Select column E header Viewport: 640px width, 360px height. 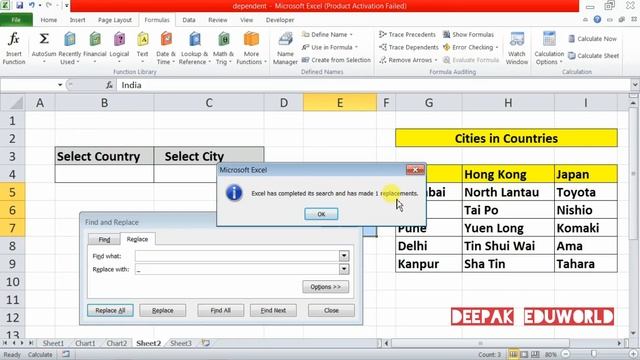[340, 103]
